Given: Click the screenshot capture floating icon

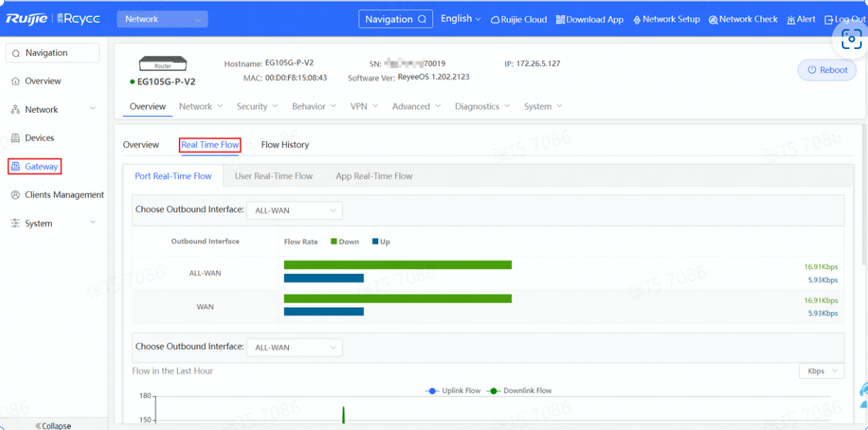Looking at the screenshot, I should pos(851,40).
